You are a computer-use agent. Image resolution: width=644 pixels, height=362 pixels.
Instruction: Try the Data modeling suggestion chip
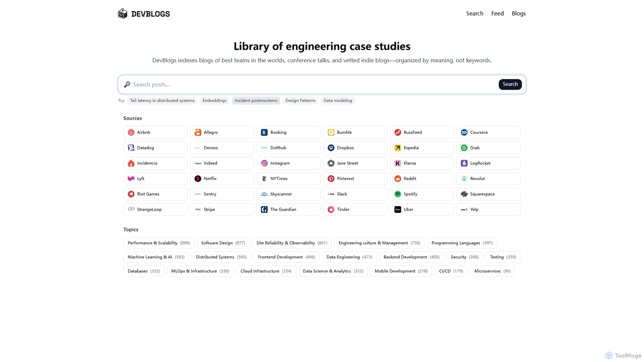click(x=338, y=101)
